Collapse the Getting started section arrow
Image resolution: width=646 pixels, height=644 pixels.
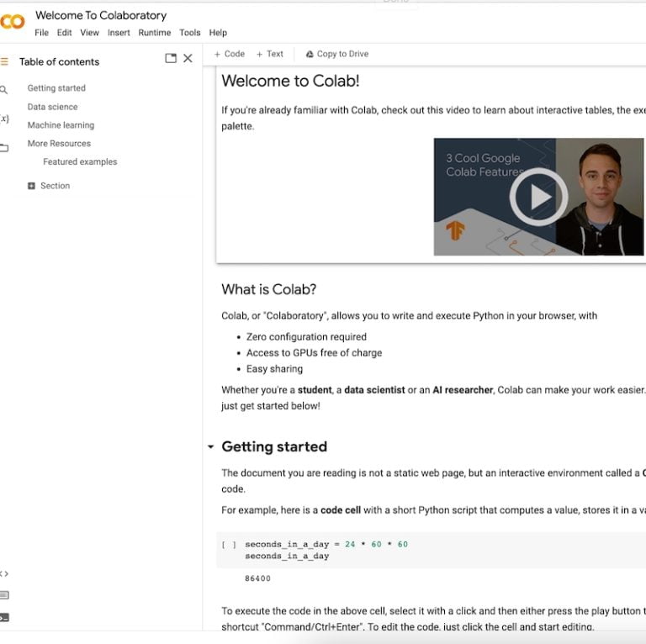(210, 447)
